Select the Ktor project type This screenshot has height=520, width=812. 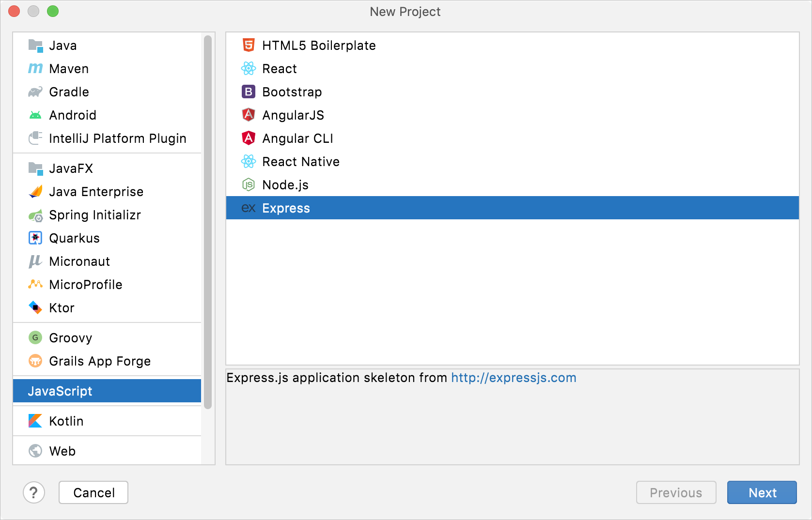(107, 308)
